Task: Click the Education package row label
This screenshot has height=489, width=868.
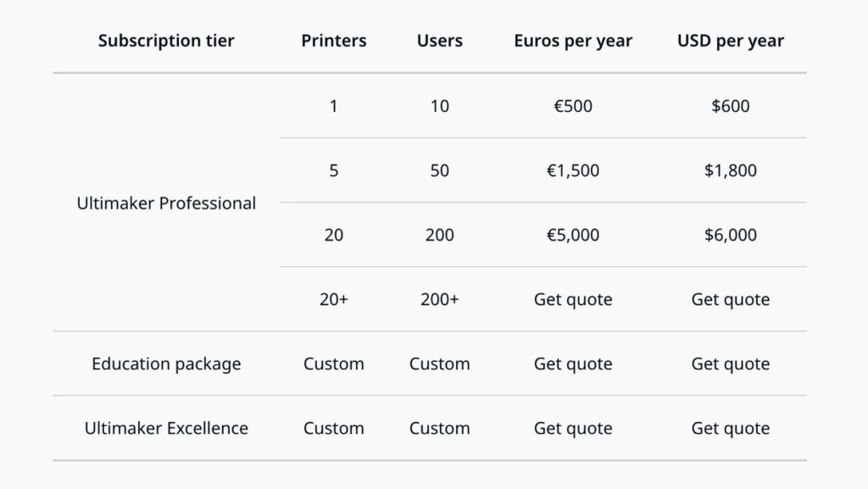Action: tap(166, 364)
